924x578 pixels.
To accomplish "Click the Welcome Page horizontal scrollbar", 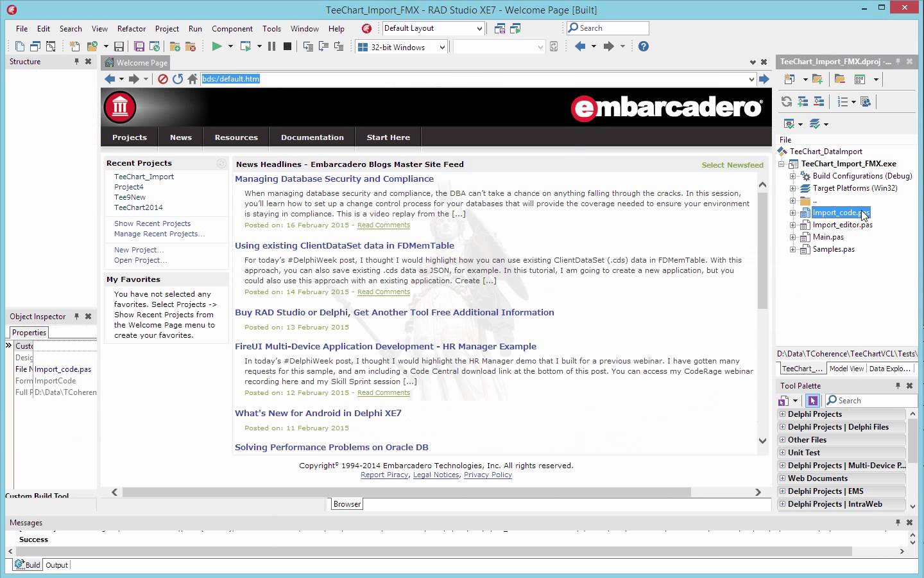I will click(407, 492).
